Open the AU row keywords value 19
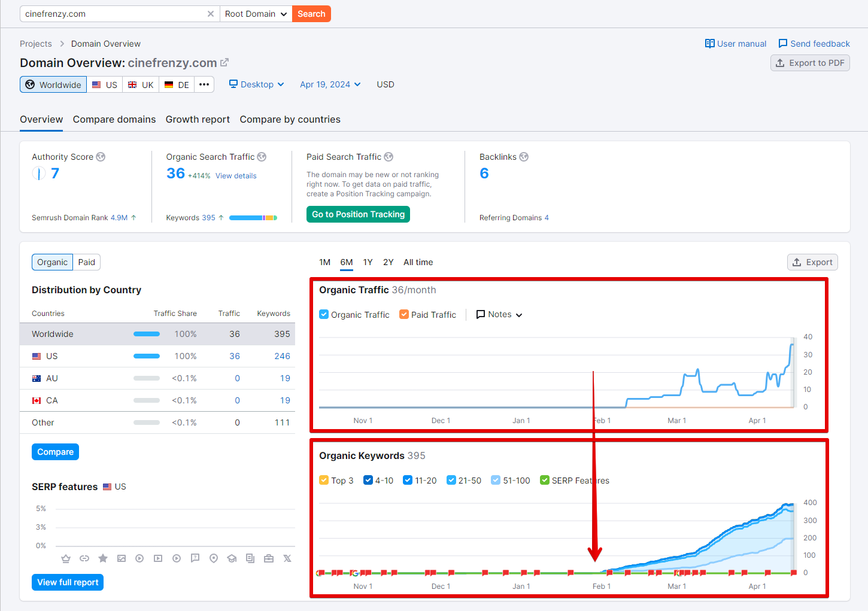 coord(285,378)
